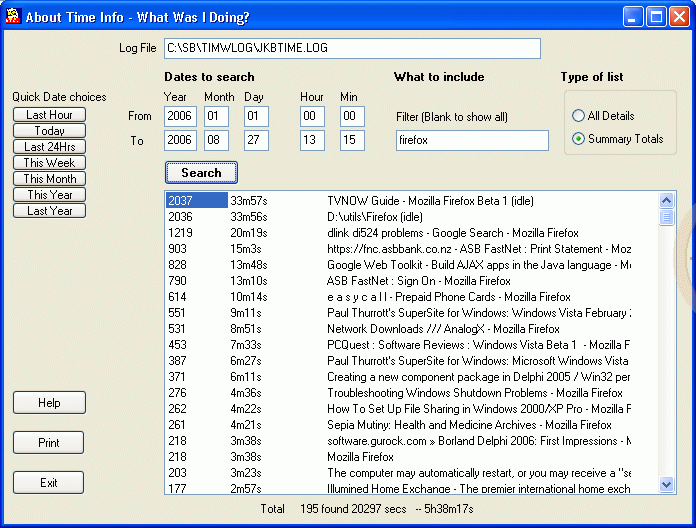Click the To Min field showing 15
Screen dimensions: 696x528
click(352, 140)
